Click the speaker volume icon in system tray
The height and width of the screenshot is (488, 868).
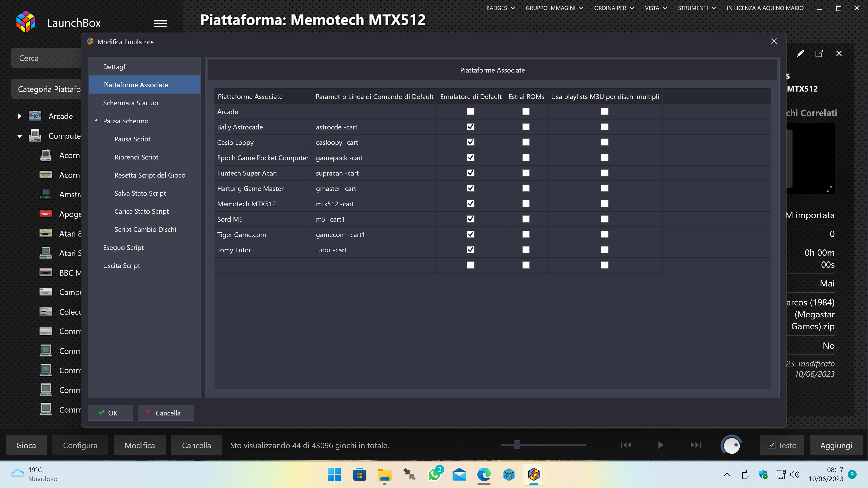tap(795, 474)
